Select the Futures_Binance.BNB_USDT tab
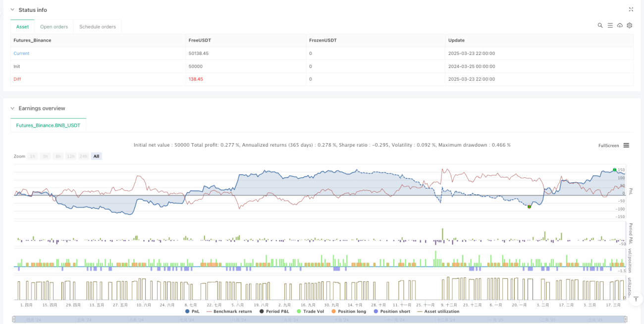Viewport: 644px width, 324px height. tap(48, 125)
